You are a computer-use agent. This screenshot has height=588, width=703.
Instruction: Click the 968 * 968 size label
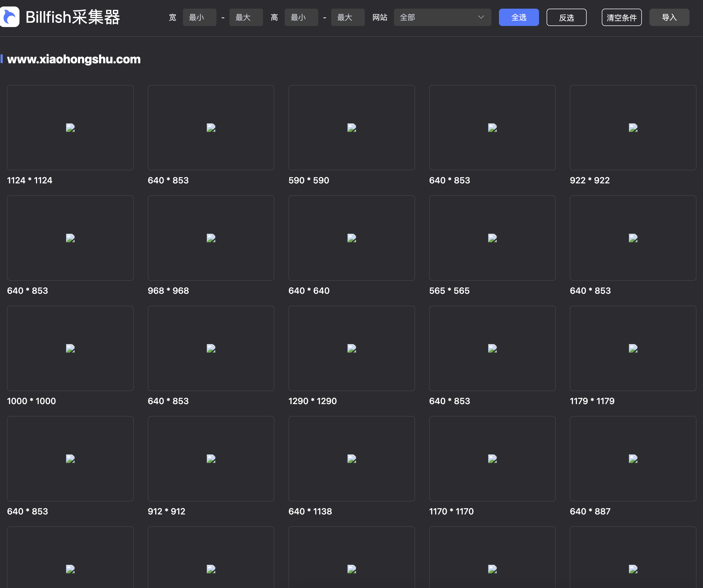coord(168,291)
